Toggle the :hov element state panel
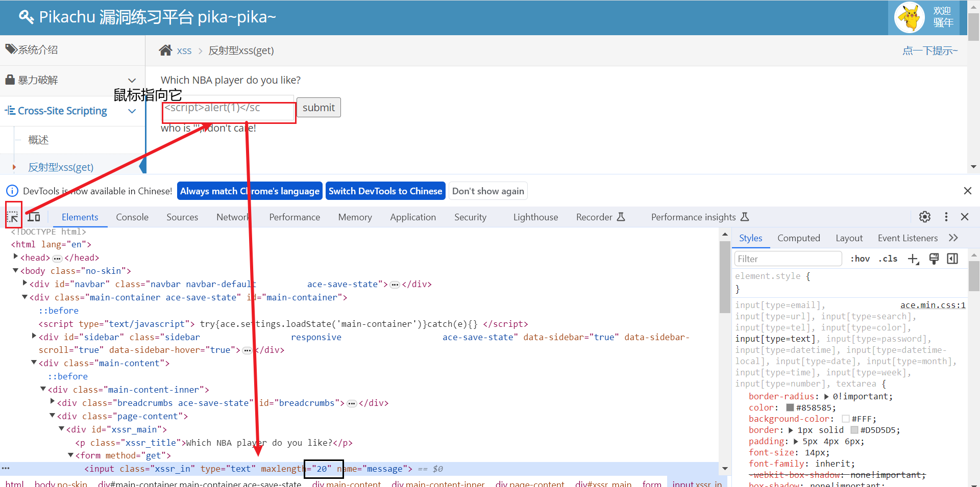This screenshot has width=980, height=487. click(860, 259)
